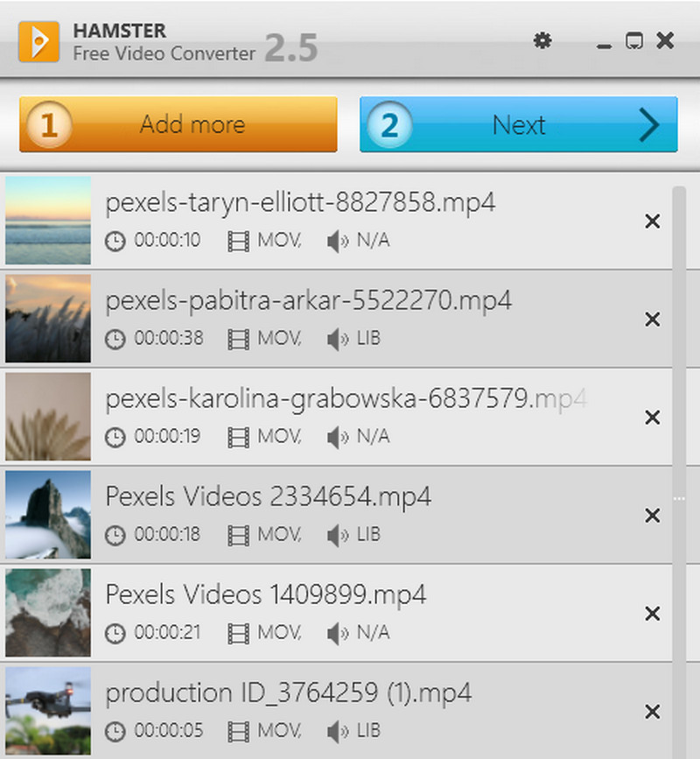Remove production ID_3764259 (1).mp4 from the list
This screenshot has height=759, width=700.
[x=652, y=713]
